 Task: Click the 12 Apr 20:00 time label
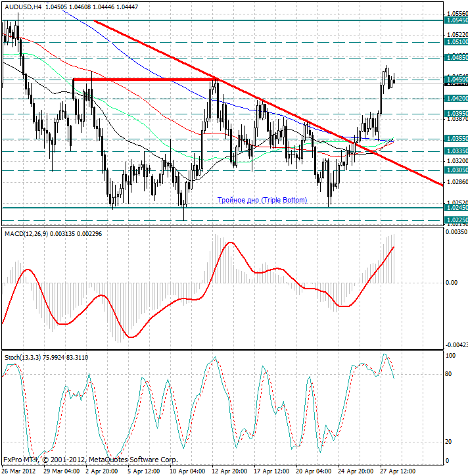click(229, 471)
